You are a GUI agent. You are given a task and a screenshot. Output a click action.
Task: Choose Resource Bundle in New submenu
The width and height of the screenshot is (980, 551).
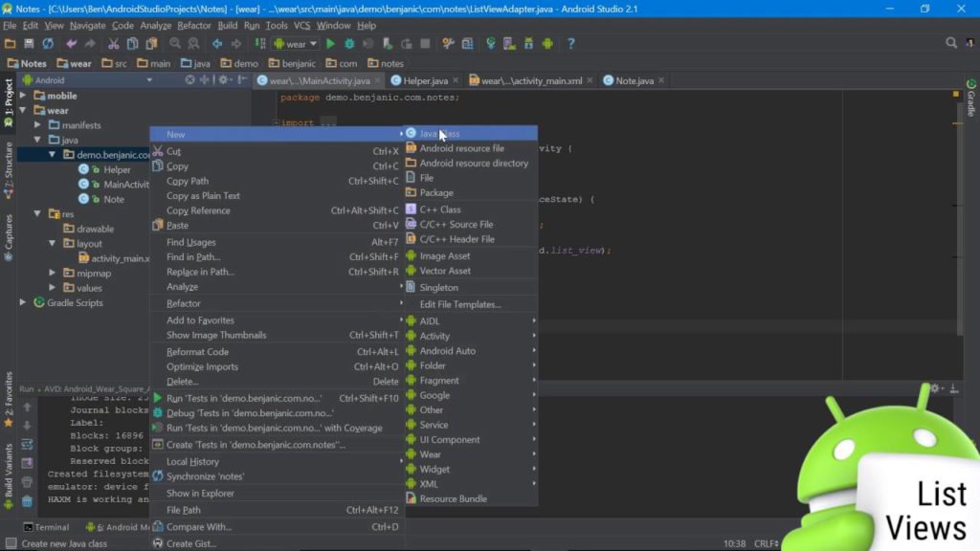pos(471,499)
